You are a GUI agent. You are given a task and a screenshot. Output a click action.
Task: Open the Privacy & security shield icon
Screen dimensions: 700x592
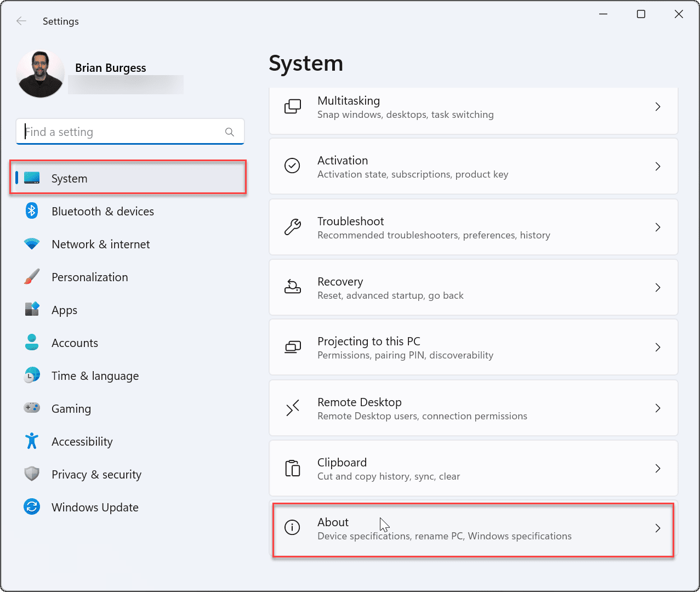(32, 474)
